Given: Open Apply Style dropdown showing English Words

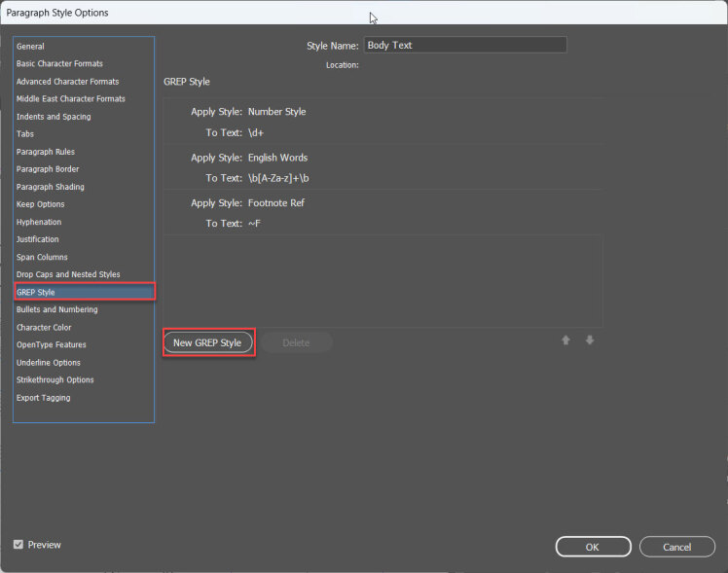Looking at the screenshot, I should [x=277, y=158].
